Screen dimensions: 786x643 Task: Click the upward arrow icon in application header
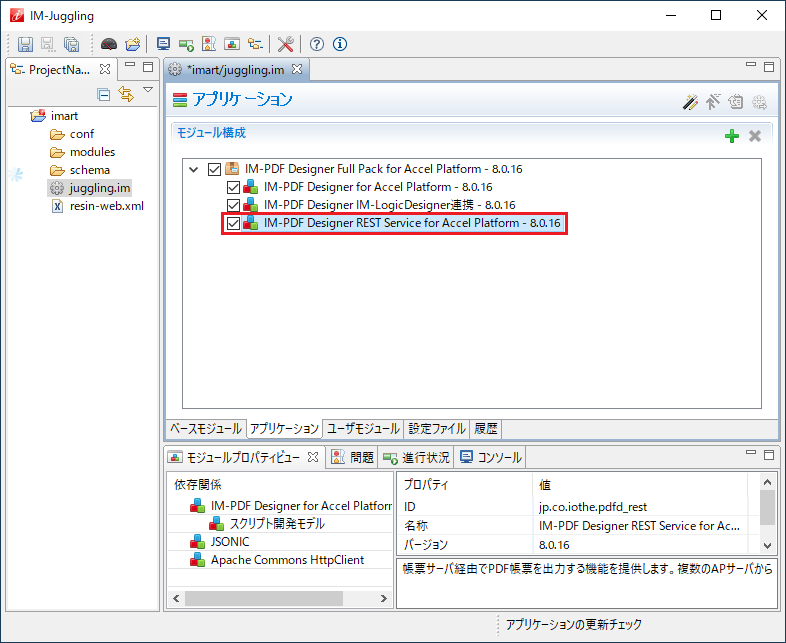point(713,102)
